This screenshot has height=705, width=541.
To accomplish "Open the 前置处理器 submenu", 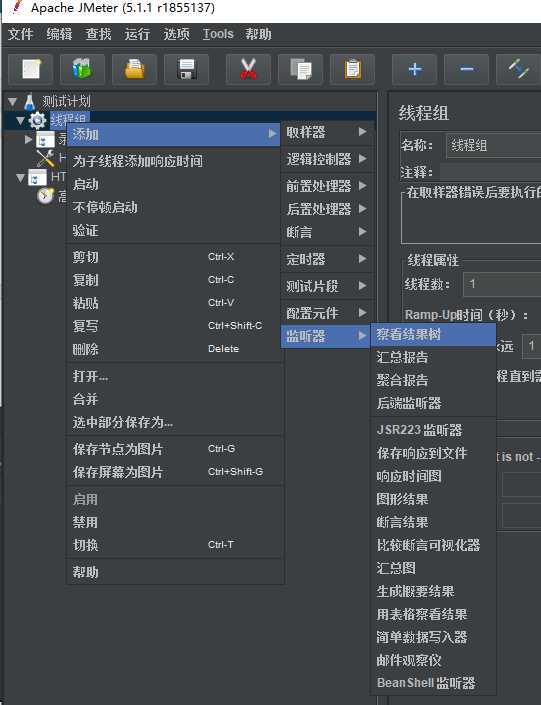I will pos(326,186).
